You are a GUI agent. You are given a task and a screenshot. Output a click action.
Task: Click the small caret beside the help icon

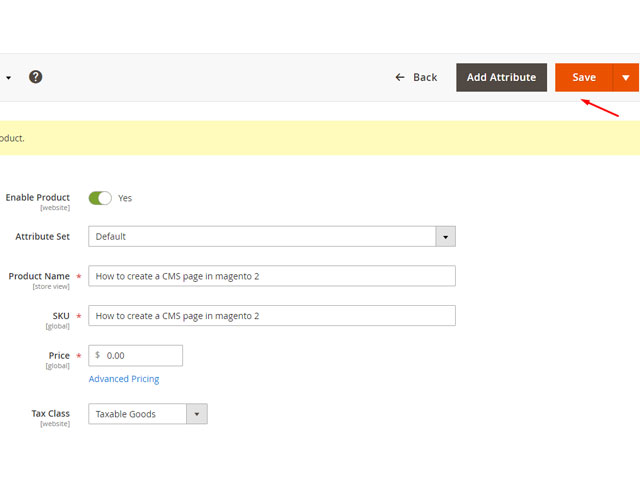tap(9, 78)
